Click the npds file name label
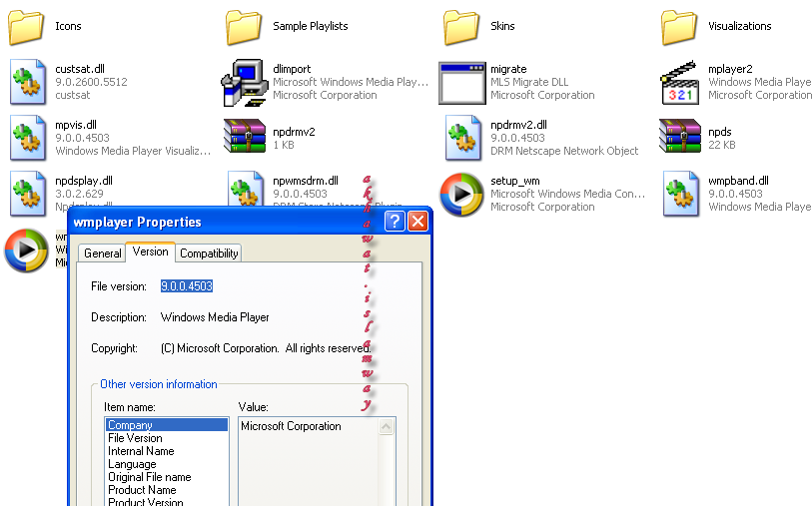 tap(720, 132)
